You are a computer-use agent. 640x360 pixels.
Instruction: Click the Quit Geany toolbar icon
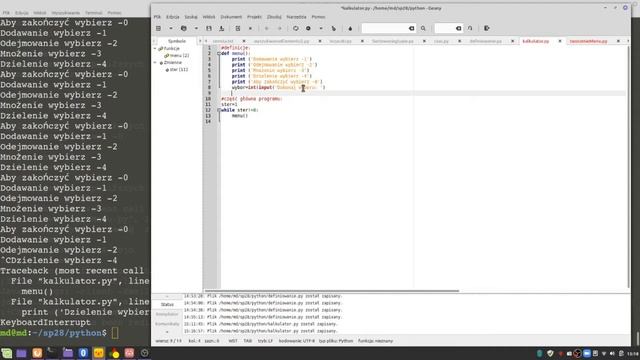pos(487,29)
